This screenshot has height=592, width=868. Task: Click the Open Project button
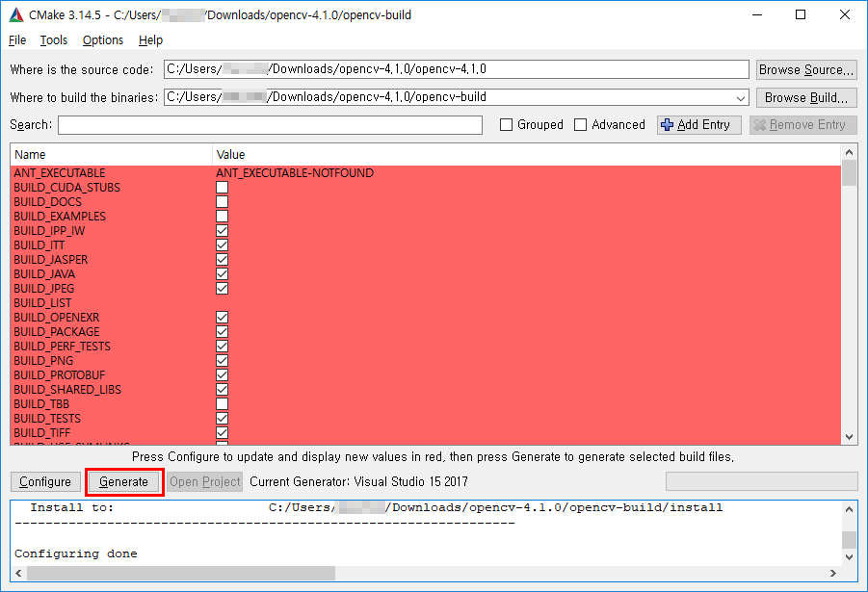(205, 482)
